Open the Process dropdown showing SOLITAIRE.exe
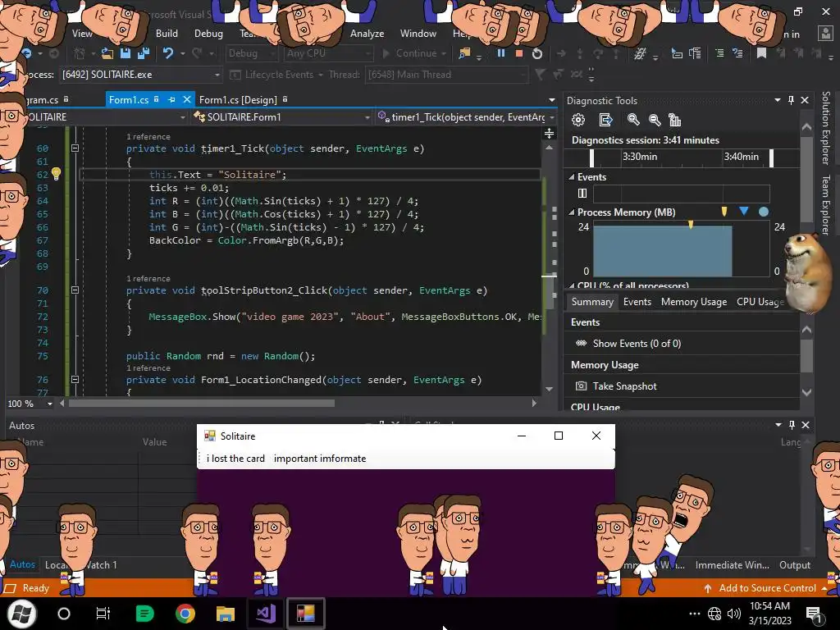The height and width of the screenshot is (630, 840). tap(141, 75)
